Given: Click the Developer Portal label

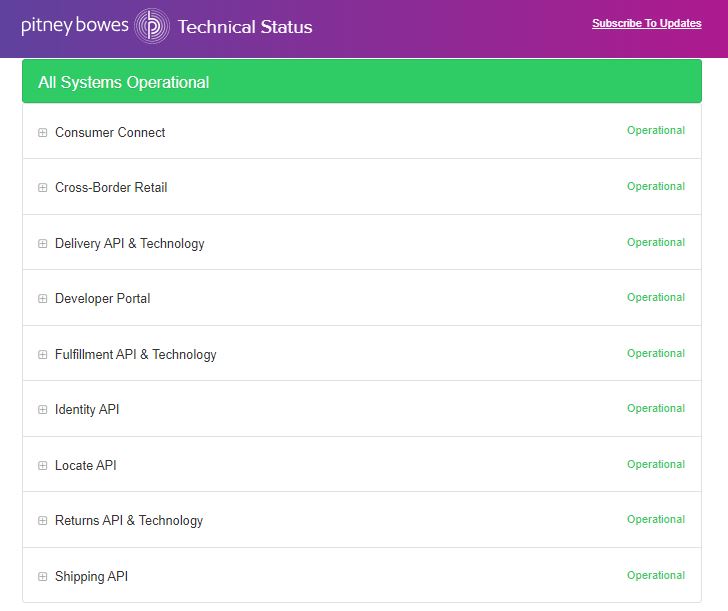Looking at the screenshot, I should pyautogui.click(x=103, y=299).
